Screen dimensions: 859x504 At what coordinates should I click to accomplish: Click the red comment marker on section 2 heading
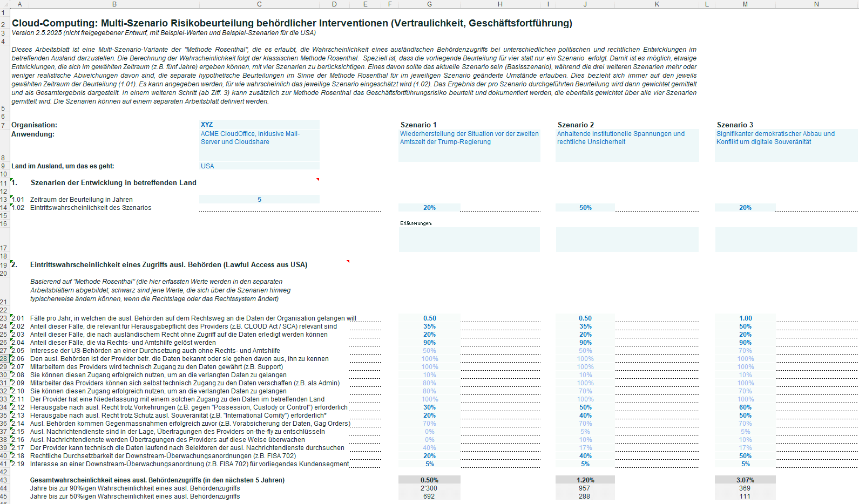click(348, 261)
